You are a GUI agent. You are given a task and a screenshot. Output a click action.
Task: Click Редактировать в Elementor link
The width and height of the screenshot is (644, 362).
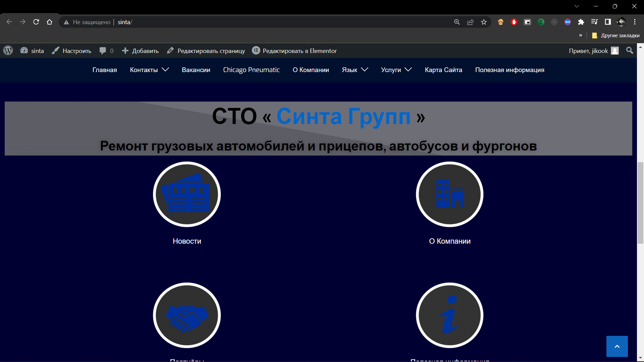[x=294, y=51]
